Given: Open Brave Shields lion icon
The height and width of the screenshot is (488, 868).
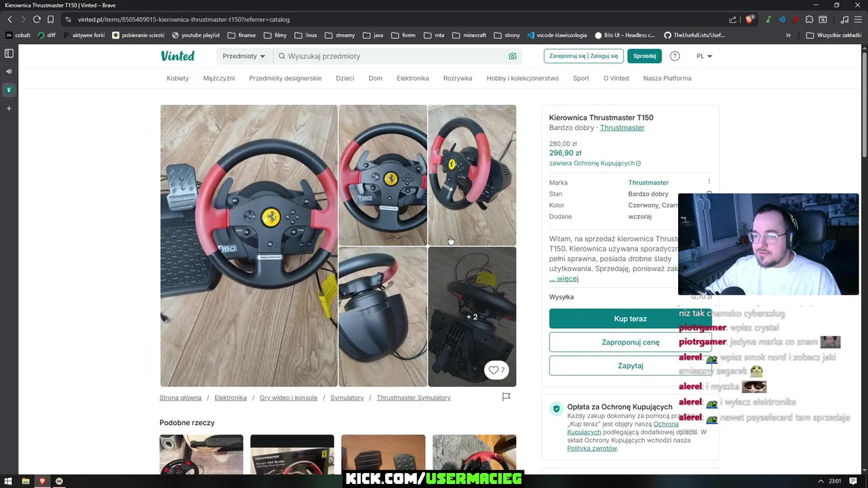Looking at the screenshot, I should point(750,20).
